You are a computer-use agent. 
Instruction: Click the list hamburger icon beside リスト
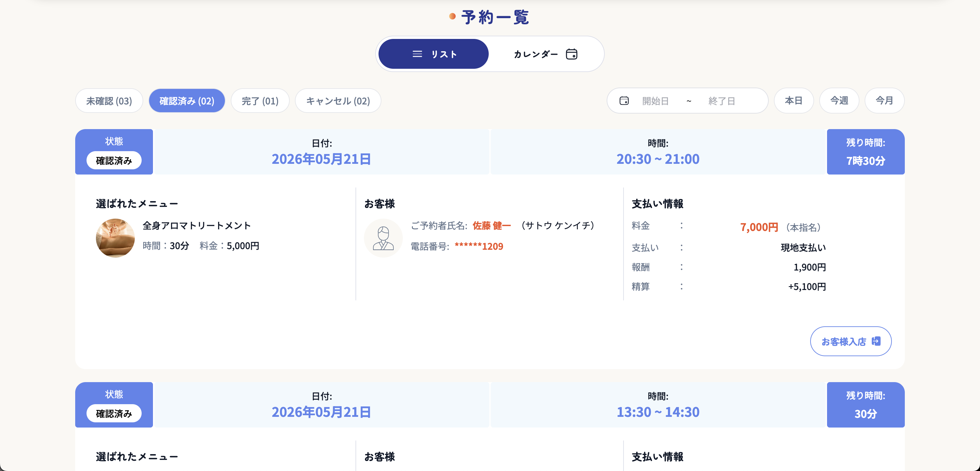[x=417, y=54]
